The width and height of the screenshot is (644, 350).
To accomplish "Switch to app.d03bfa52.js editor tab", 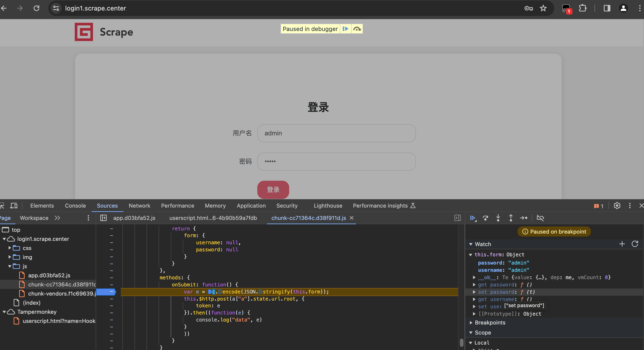I will click(x=134, y=218).
